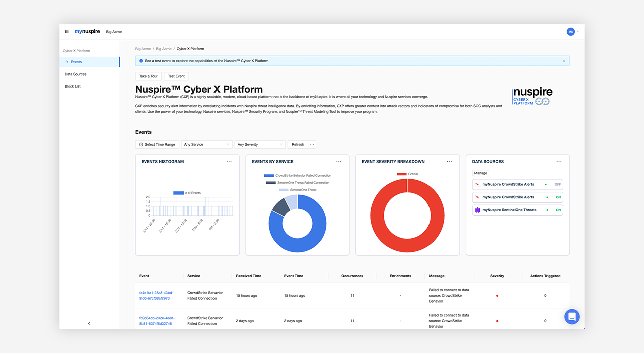This screenshot has width=644, height=353.
Task: Dismiss the test event banner
Action: coord(564,61)
